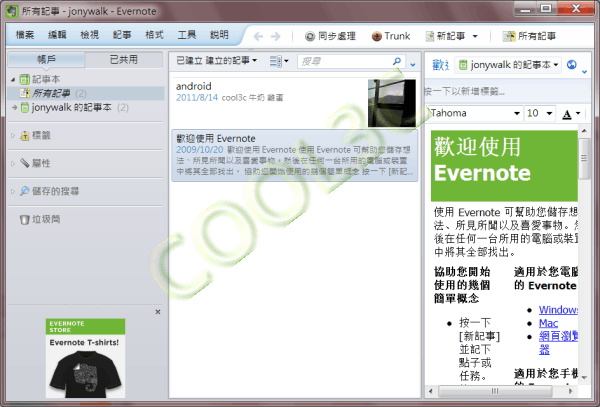Click the Evernote elephant title bar icon

pos(11,11)
